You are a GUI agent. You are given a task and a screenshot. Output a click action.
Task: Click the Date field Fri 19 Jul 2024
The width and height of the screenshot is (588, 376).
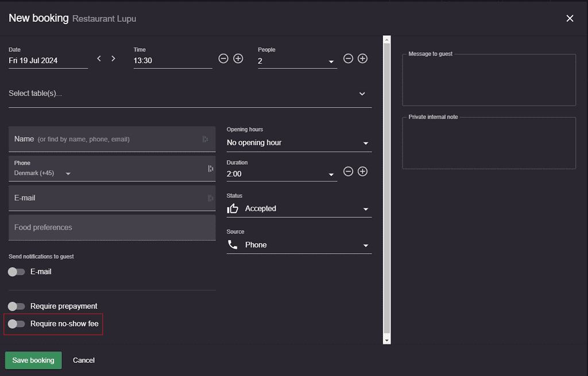coord(48,61)
